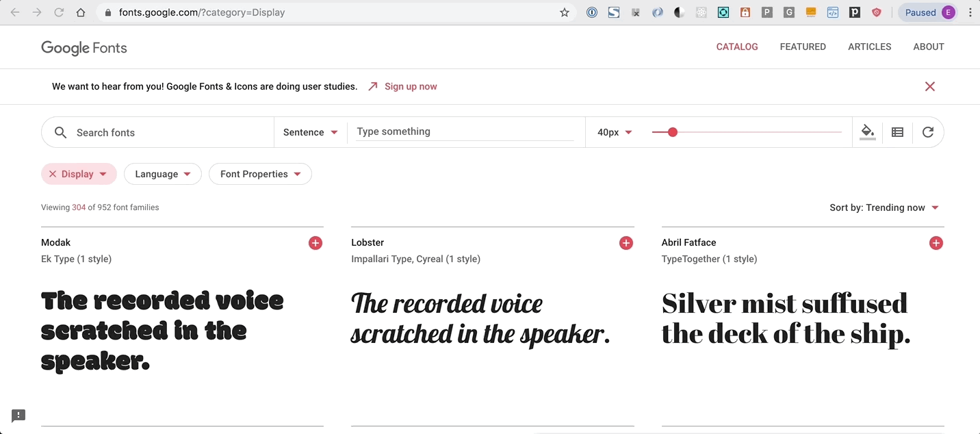
Task: Click the address bar URL
Action: [x=202, y=12]
